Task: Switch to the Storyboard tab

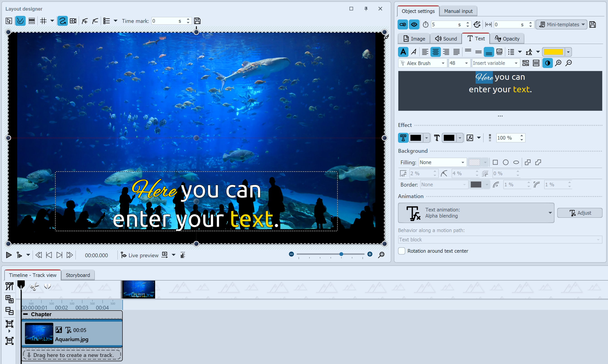Action: pyautogui.click(x=78, y=275)
